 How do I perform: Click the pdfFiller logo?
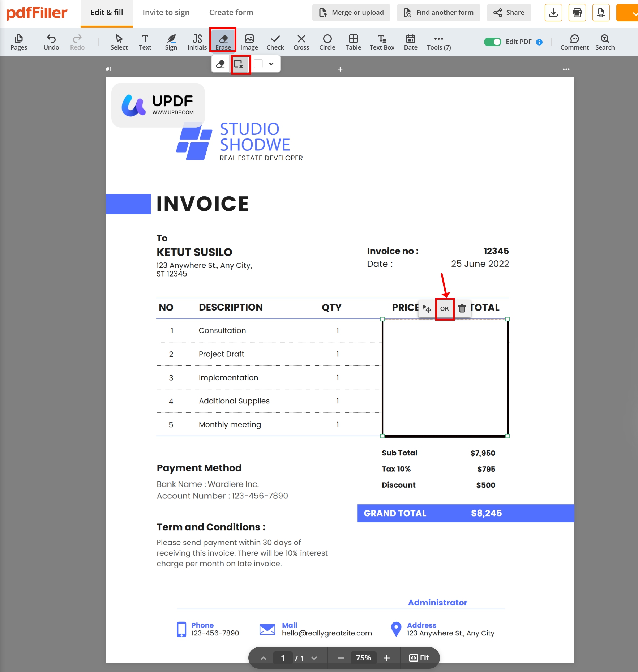click(x=37, y=13)
